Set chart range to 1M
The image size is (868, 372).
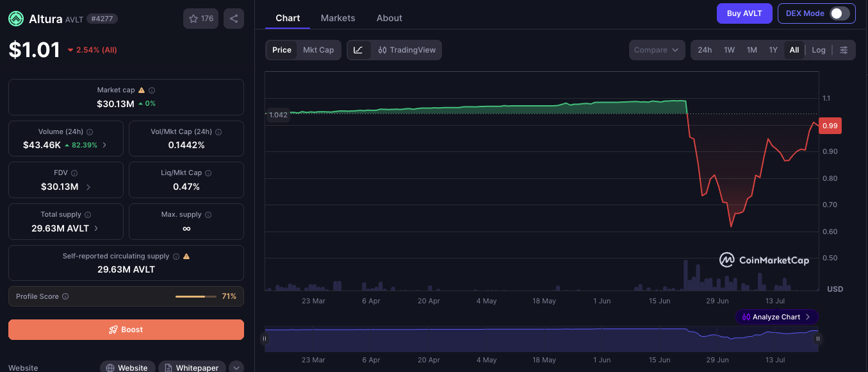pos(752,50)
